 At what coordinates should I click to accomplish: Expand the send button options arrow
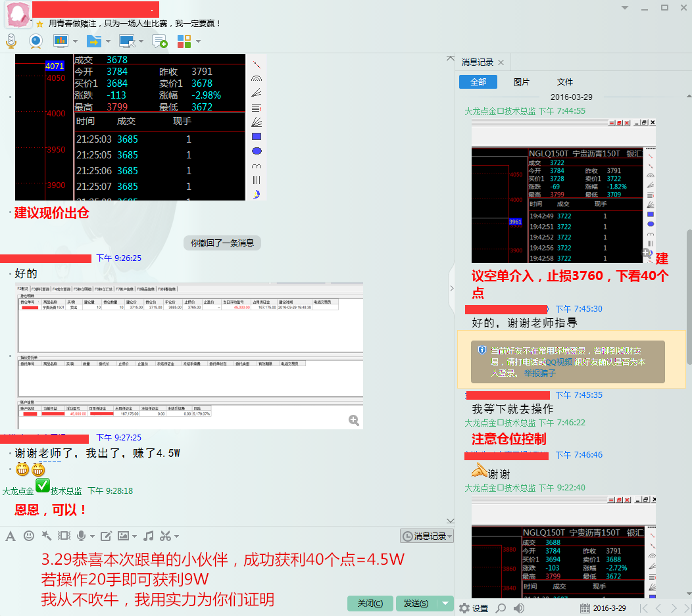coord(445,604)
